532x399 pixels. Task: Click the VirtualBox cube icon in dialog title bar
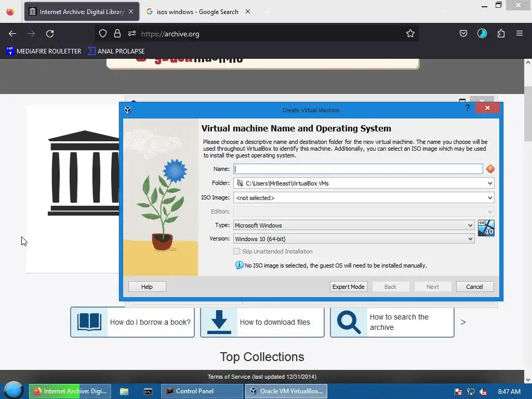click(128, 110)
